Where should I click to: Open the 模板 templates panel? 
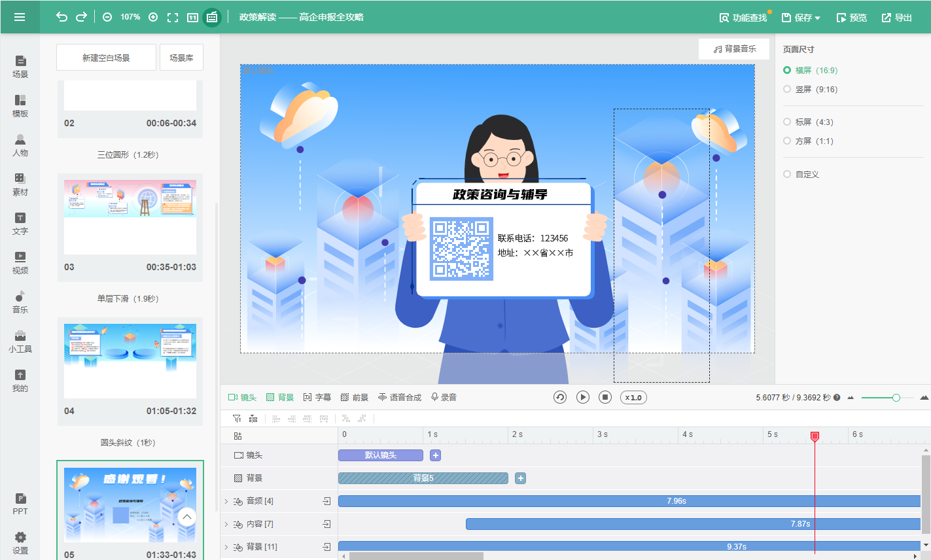click(x=20, y=105)
